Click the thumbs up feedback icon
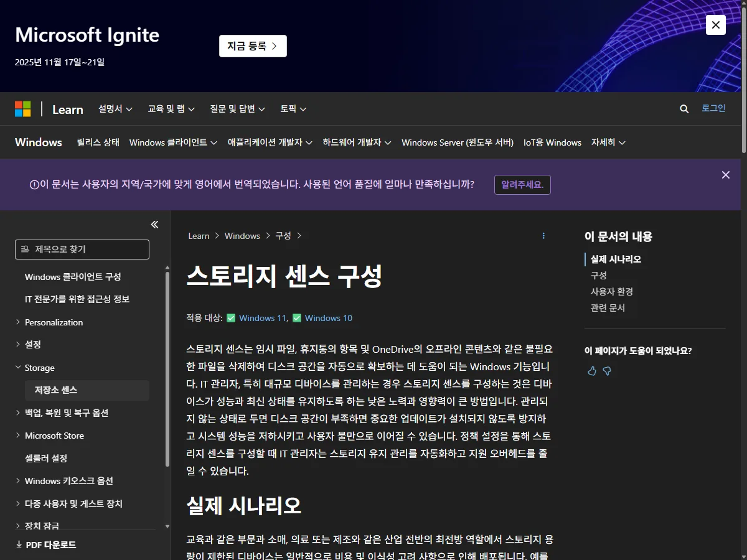Image resolution: width=747 pixels, height=560 pixels. (x=592, y=371)
